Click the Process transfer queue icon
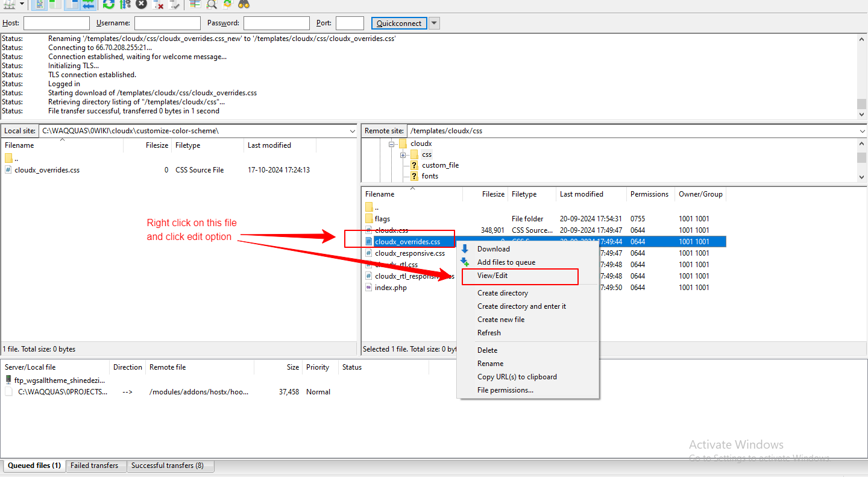 [125, 4]
